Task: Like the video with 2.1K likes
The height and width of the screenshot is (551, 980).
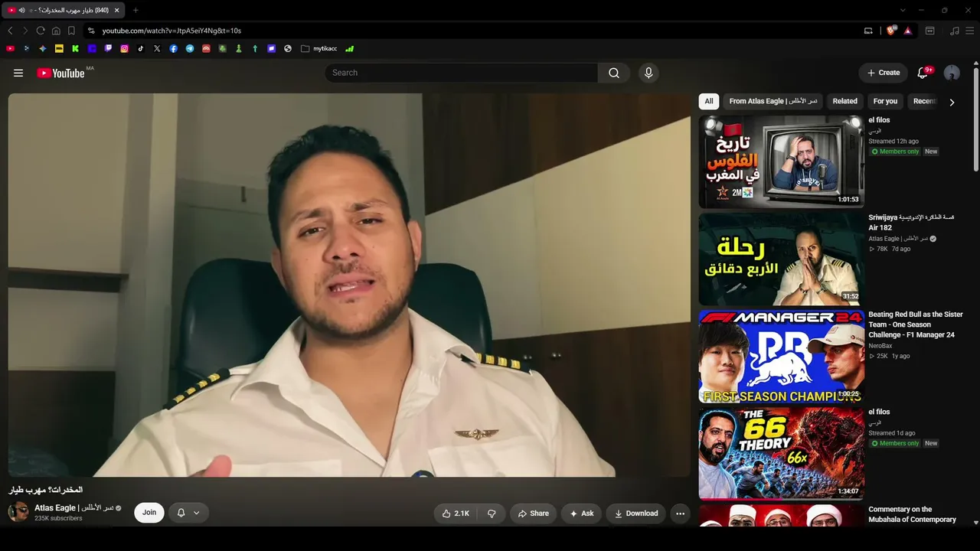Action: pyautogui.click(x=456, y=514)
